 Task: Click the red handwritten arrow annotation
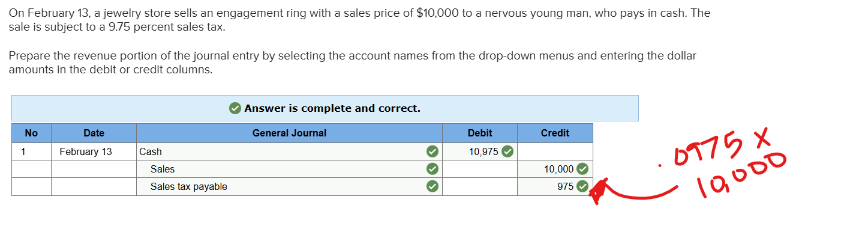[630, 191]
